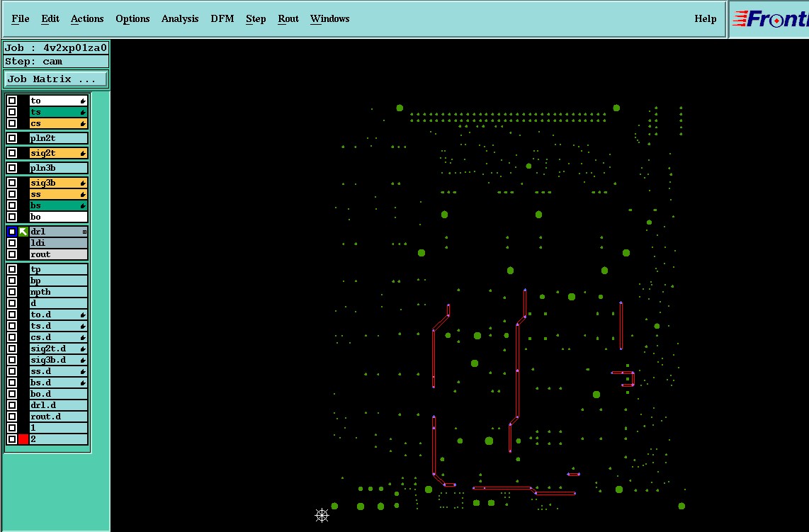Click the Job : 4v2xp01za0 field
The height and width of the screenshot is (532, 809).
click(56, 47)
